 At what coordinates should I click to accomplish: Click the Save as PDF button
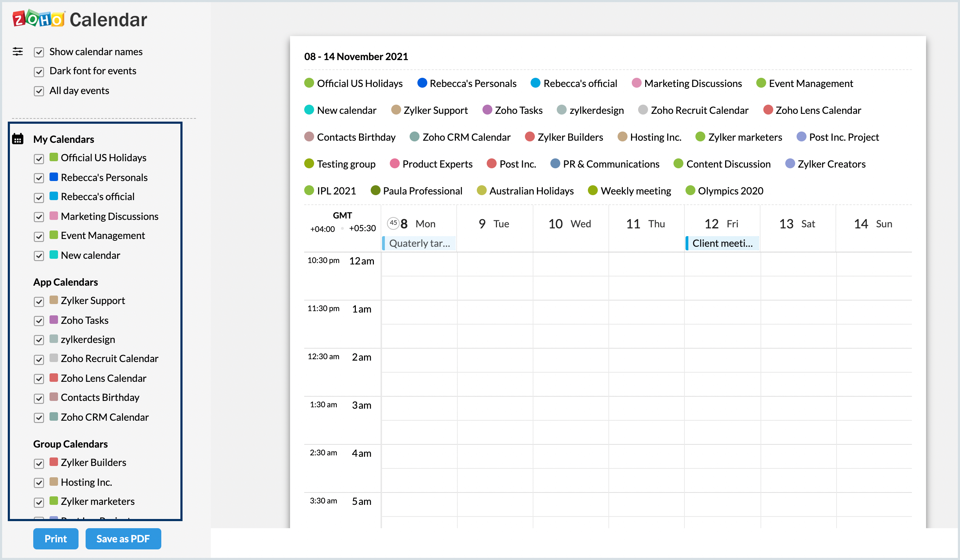[123, 539]
